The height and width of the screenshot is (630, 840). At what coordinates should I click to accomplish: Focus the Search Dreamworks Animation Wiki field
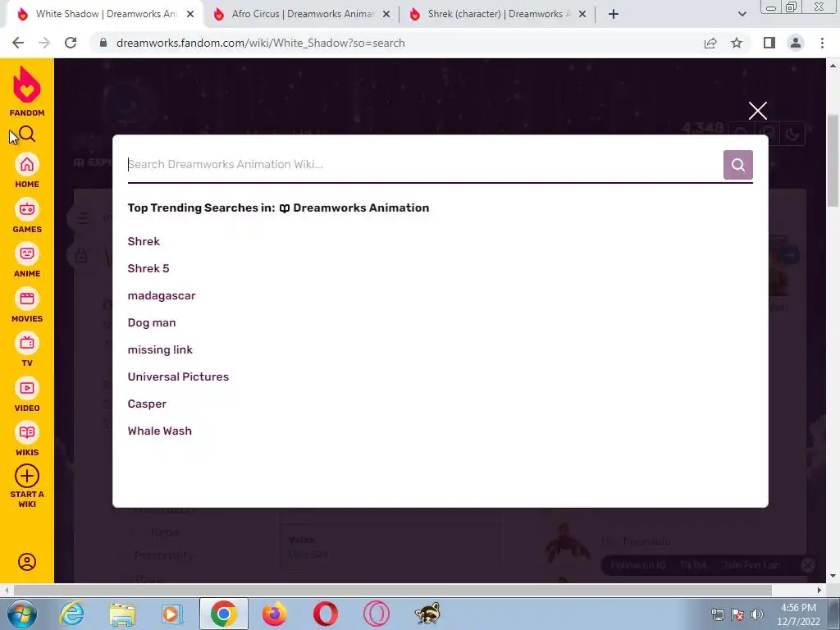(x=424, y=164)
